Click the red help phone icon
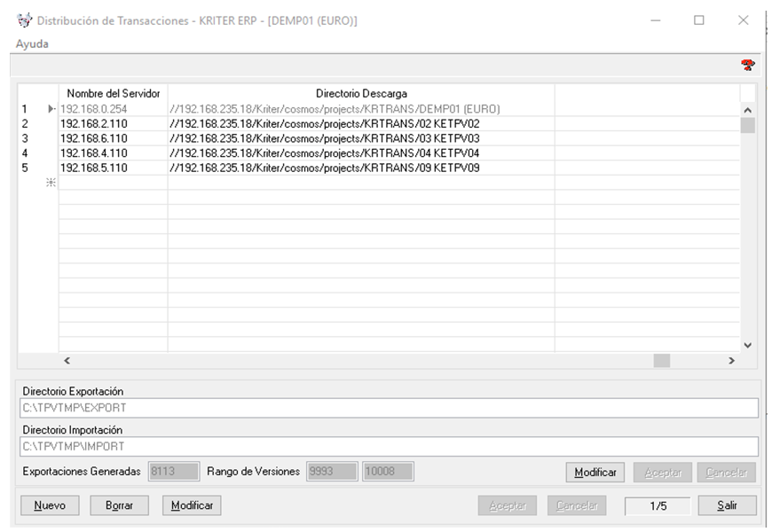Viewport: 772px width, 532px height. click(747, 65)
